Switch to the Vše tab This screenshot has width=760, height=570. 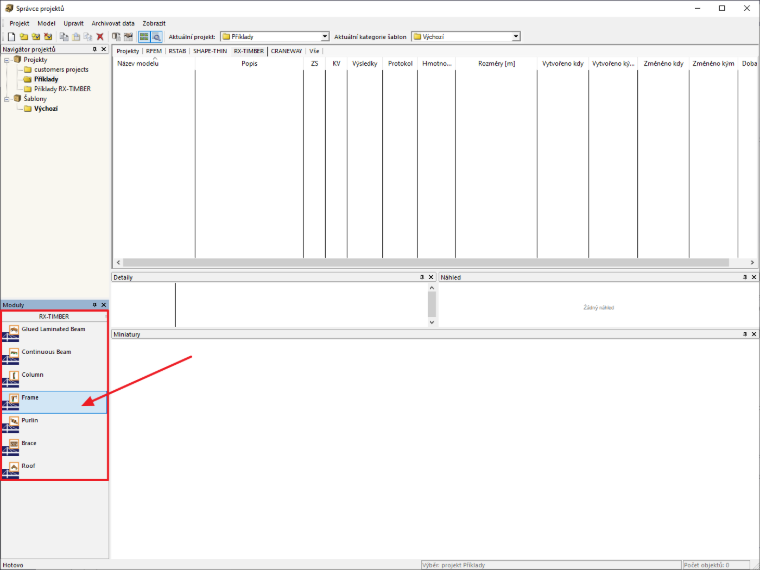coord(314,51)
